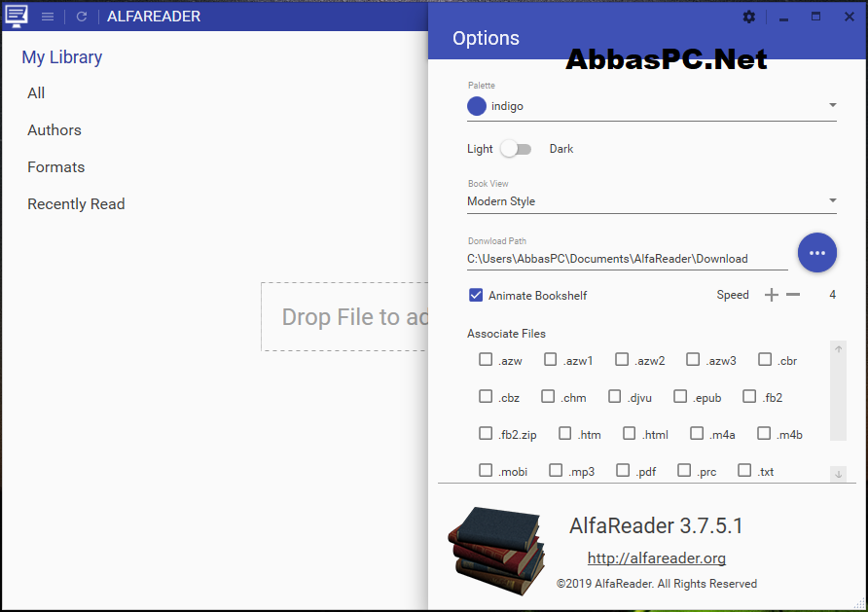Tick the .cbr checkbox
The width and height of the screenshot is (868, 612).
[765, 360]
